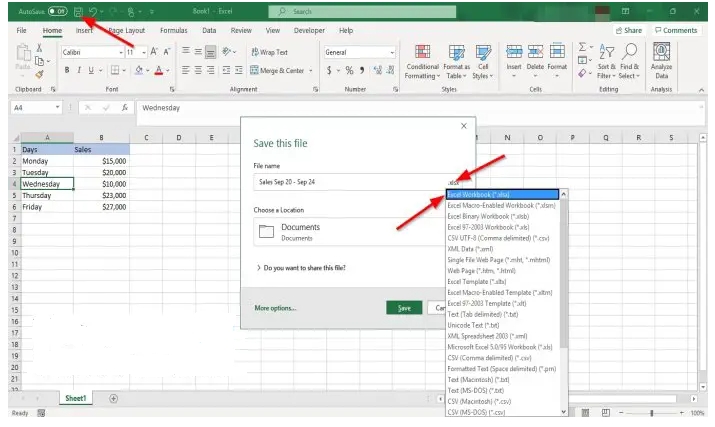Click the Borders icon
The image size is (715, 427).
tap(115, 70)
